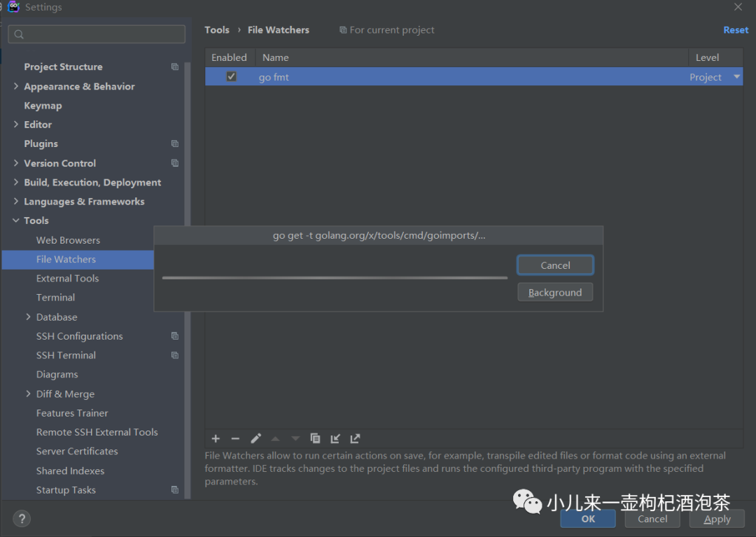Click the project-level icon beside Plugins
The image size is (756, 537).
(175, 144)
